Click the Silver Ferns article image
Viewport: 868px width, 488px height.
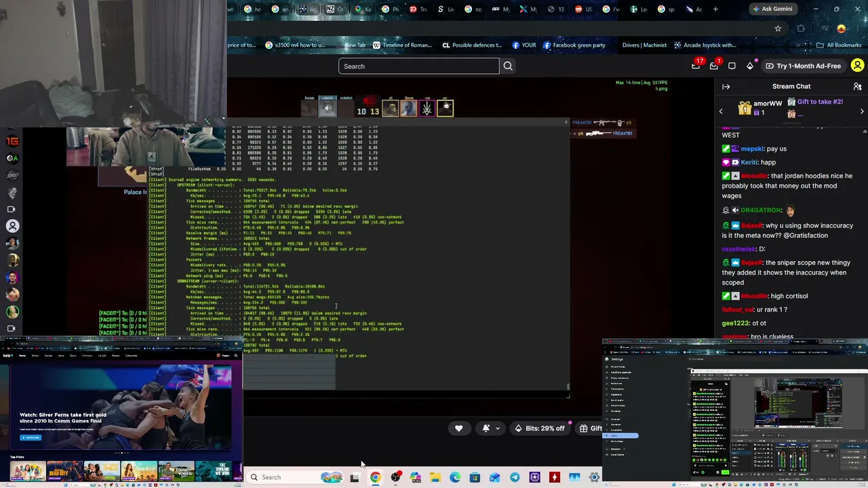click(x=121, y=407)
